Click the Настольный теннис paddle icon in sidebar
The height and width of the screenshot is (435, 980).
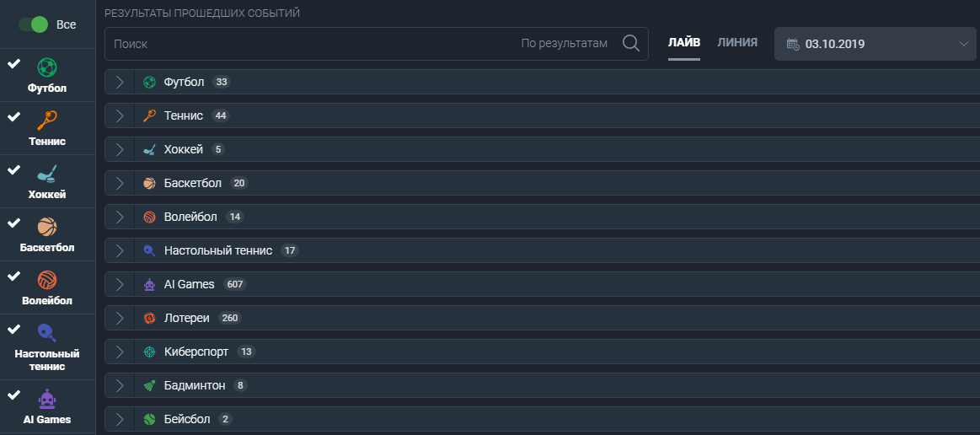(x=47, y=332)
